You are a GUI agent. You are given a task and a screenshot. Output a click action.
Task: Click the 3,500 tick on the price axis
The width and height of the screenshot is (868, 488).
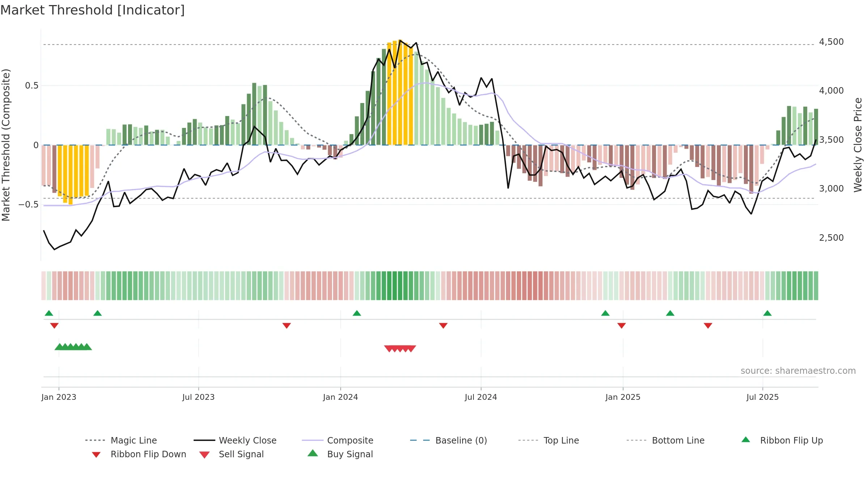(831, 140)
